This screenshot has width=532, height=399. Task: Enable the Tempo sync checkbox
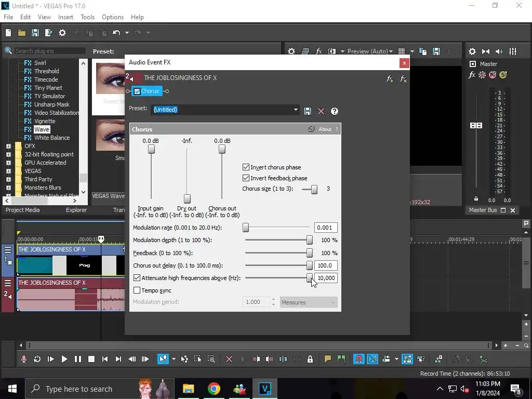click(137, 290)
